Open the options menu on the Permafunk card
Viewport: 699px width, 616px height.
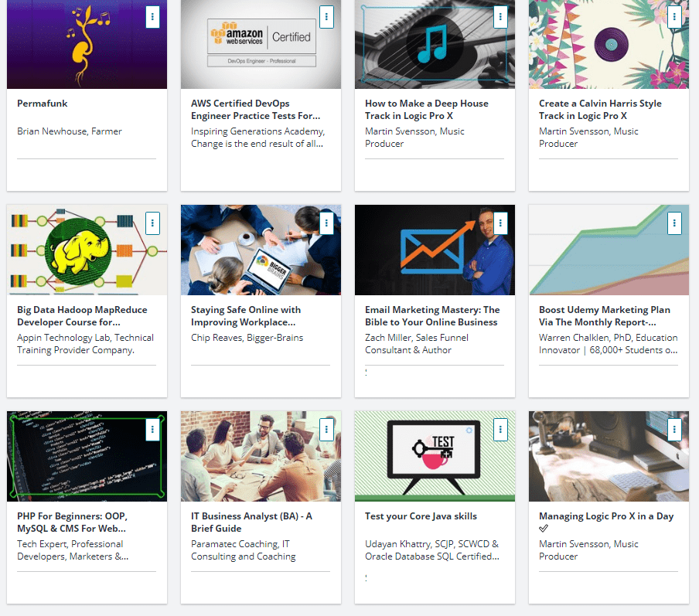(152, 16)
